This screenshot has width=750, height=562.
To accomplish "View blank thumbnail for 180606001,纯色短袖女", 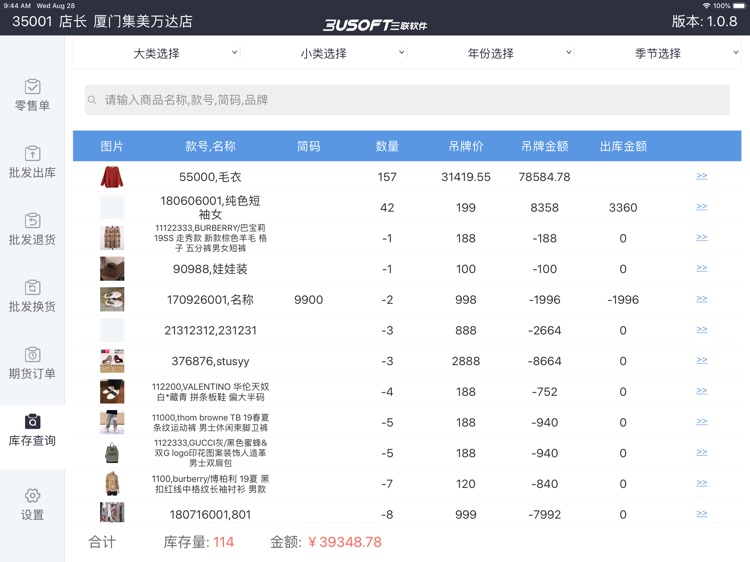I will coord(112,207).
